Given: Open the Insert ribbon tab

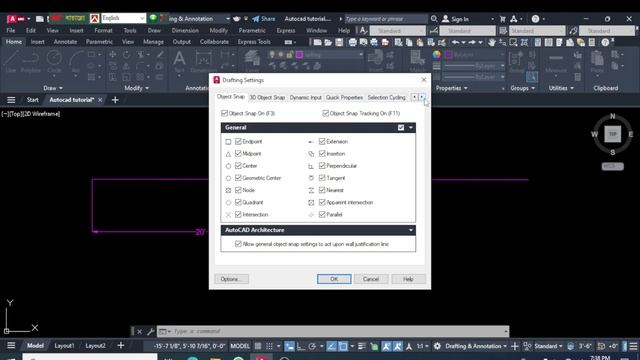Looking at the screenshot, I should pos(38,42).
